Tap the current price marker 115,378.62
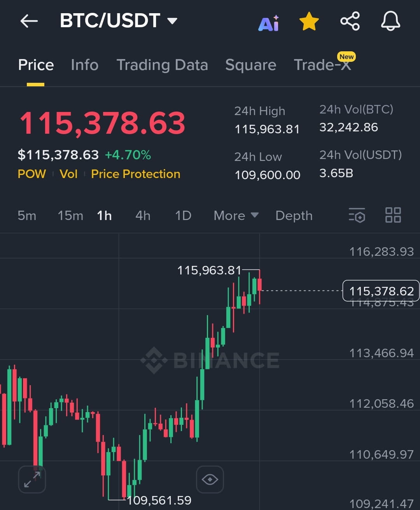 pyautogui.click(x=381, y=291)
